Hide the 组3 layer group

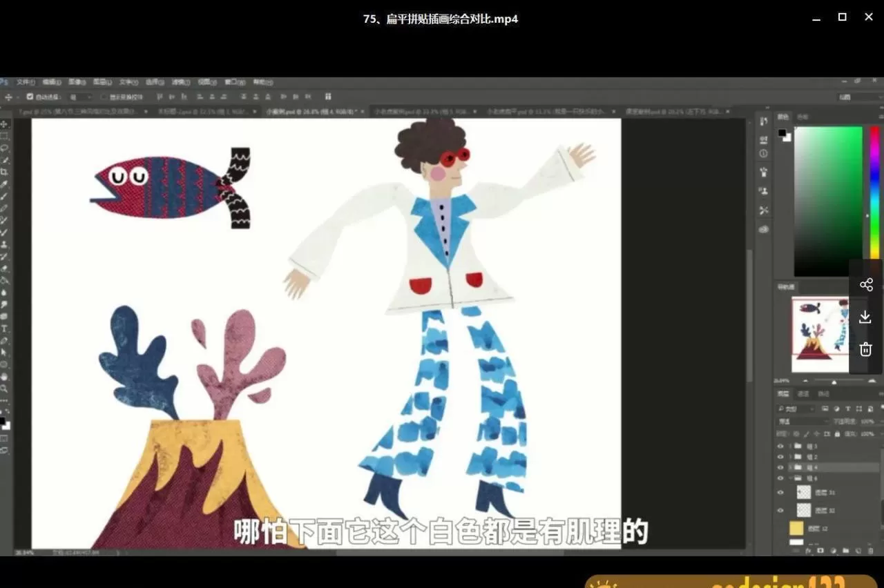[780, 446]
